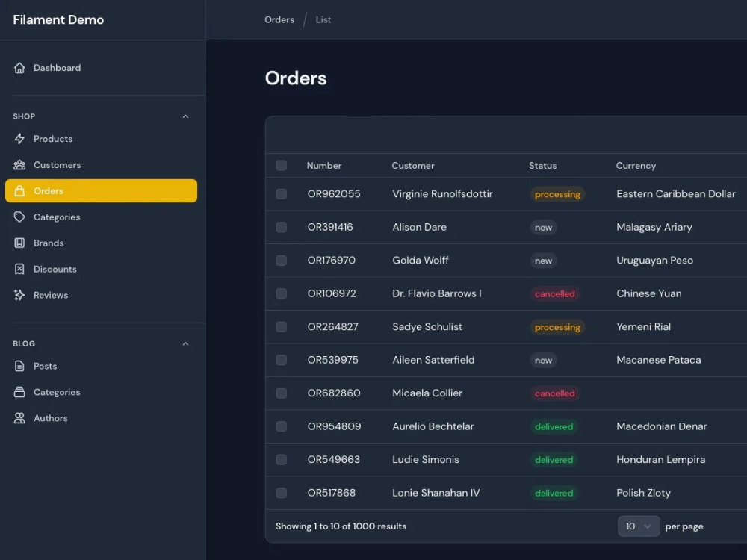Select order OR106972 checkbox
The width and height of the screenshot is (747, 560).
click(281, 293)
